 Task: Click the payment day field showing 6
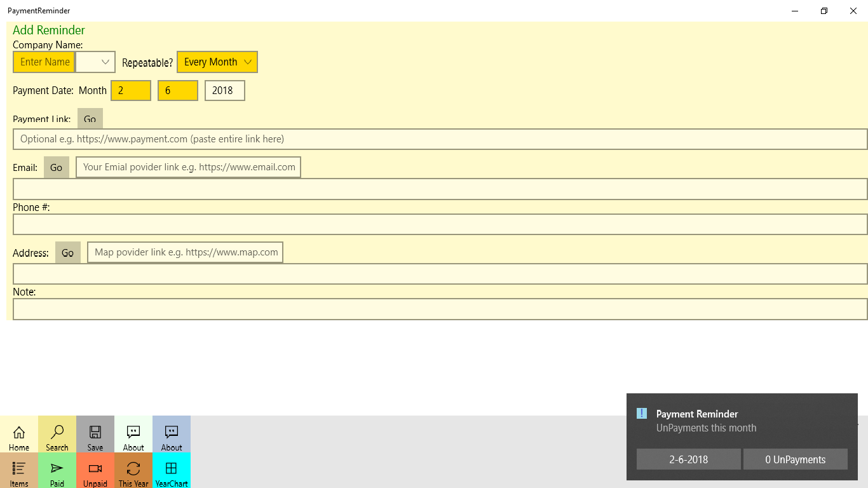click(x=178, y=90)
